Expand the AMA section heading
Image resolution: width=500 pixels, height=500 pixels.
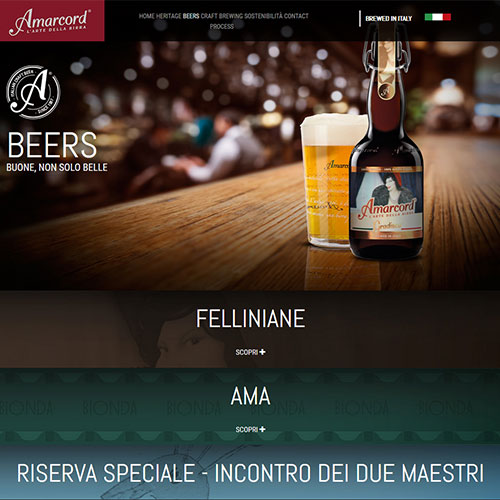point(250,396)
